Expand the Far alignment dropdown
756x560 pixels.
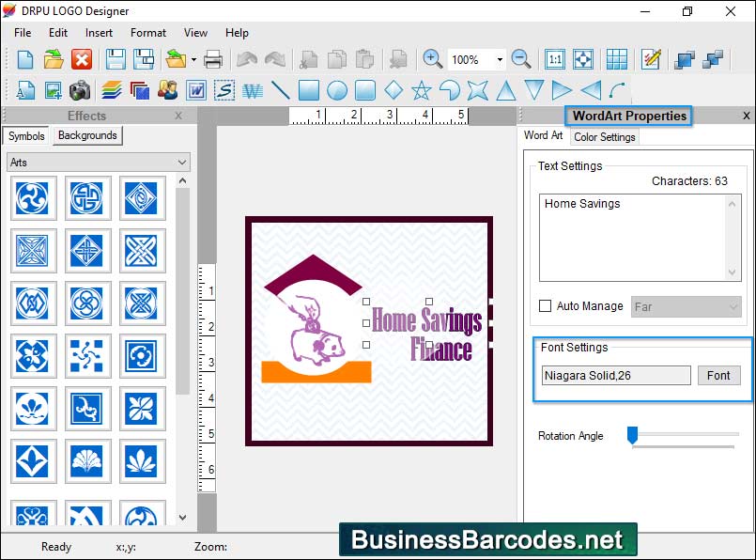click(733, 306)
